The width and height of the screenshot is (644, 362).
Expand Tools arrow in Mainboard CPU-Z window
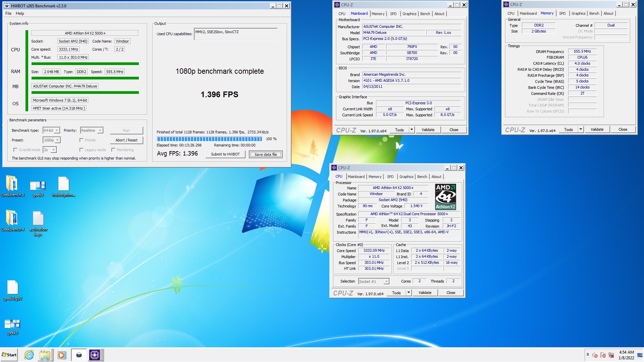coord(412,130)
